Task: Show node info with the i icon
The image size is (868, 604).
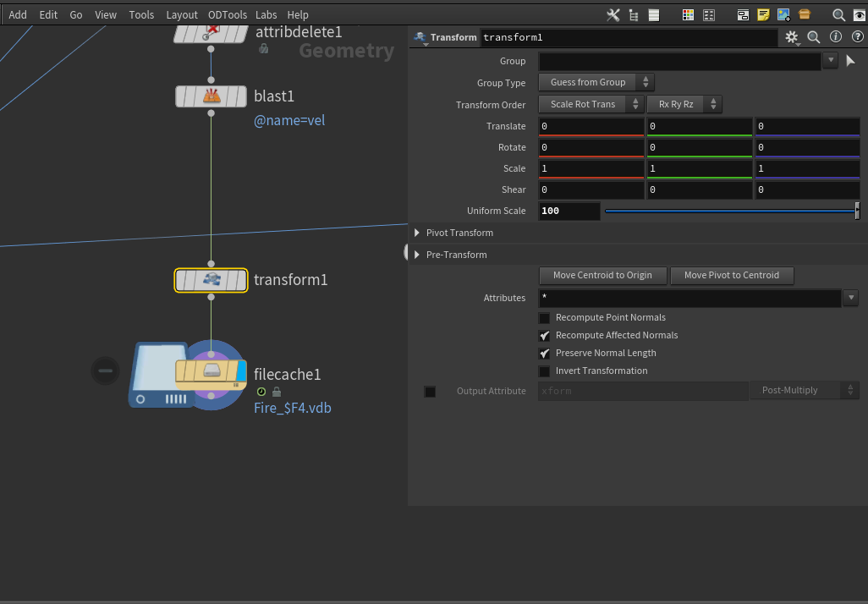Action: pyautogui.click(x=836, y=36)
